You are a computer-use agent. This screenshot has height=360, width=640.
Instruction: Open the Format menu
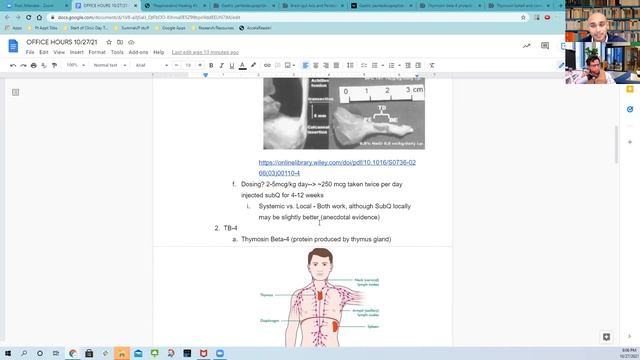pos(97,52)
